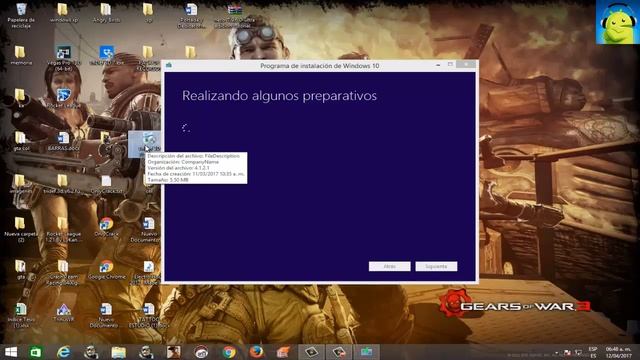Launch the TrinusVR desktop shortcut

tap(63, 313)
